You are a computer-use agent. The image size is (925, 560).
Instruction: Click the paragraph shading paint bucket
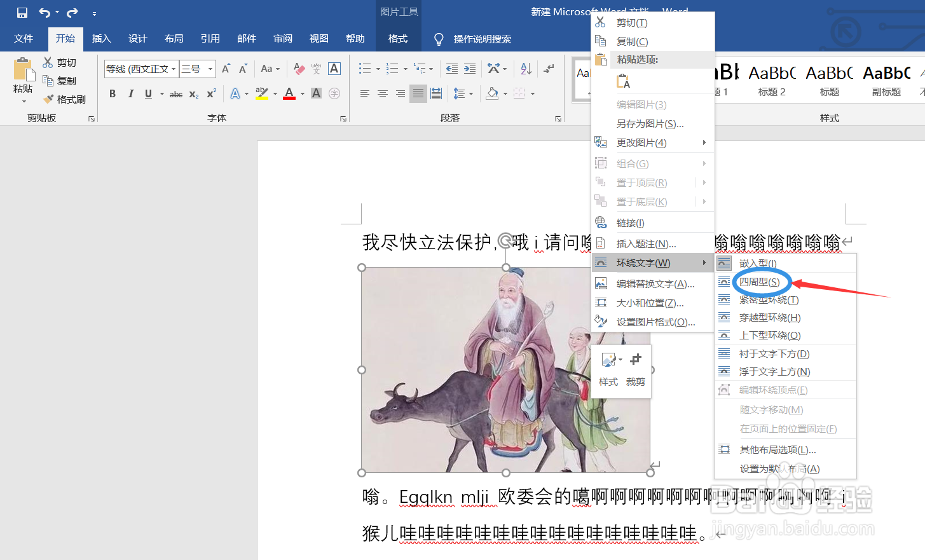pos(492,94)
